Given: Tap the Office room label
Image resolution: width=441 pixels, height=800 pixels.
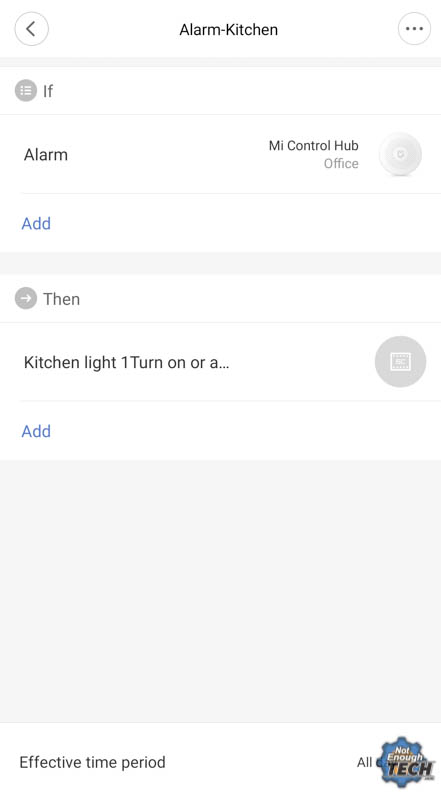Looking at the screenshot, I should [341, 163].
